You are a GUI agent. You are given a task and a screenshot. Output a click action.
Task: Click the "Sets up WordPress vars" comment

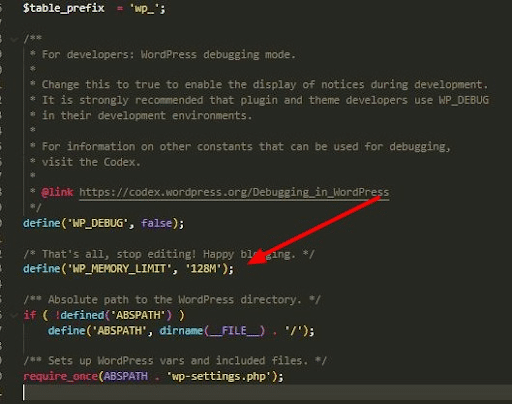coord(175,361)
